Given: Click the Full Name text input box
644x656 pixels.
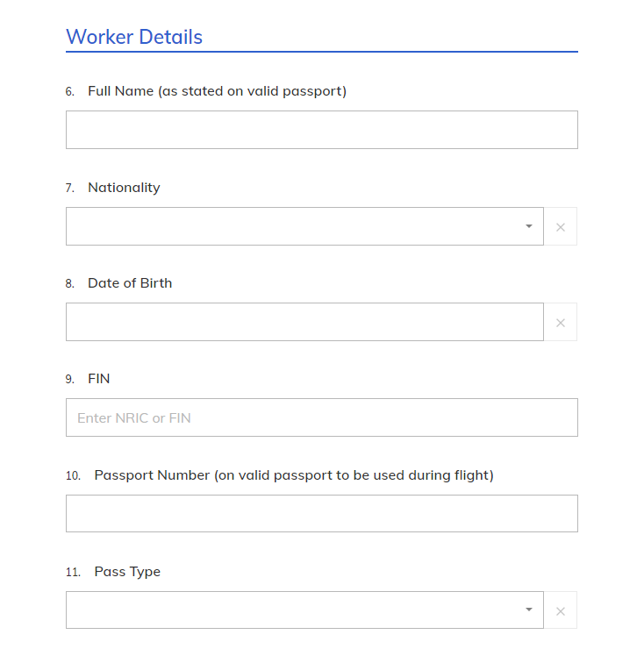Looking at the screenshot, I should click(x=321, y=130).
